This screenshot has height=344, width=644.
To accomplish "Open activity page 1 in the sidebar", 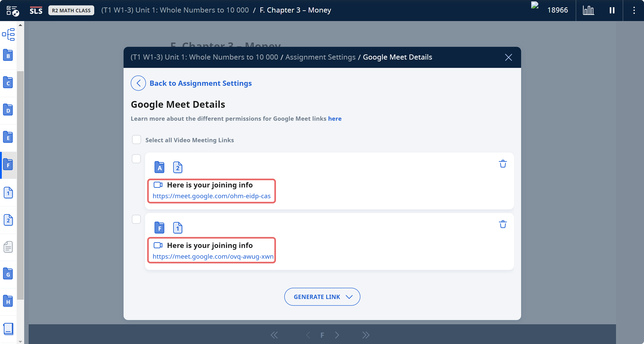I will click(x=8, y=193).
